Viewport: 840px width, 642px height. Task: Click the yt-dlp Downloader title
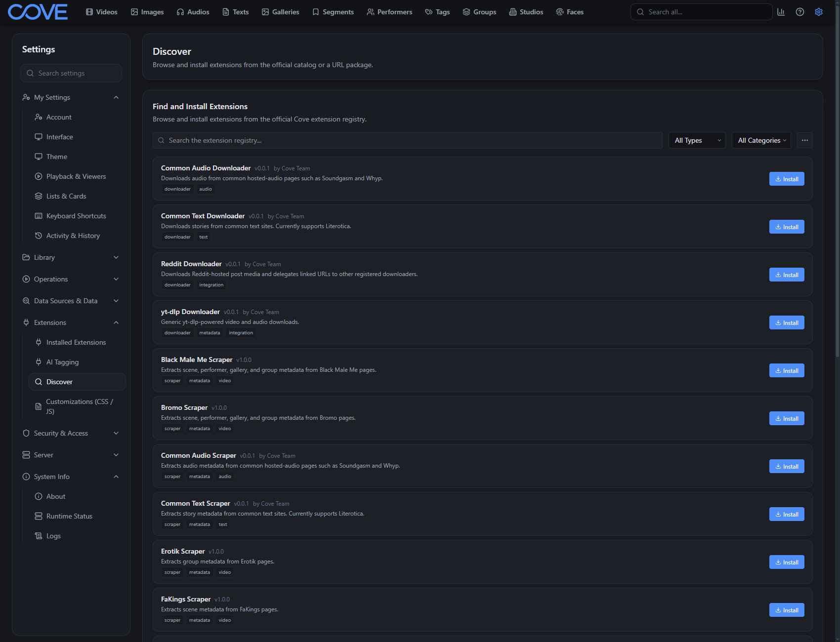click(x=190, y=312)
